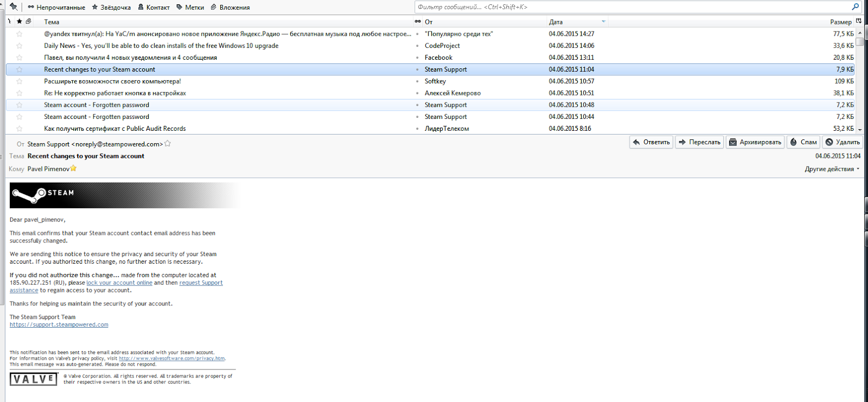The height and width of the screenshot is (402, 868).
Task: Toggle the Непрочитанные unread filter
Action: [56, 8]
